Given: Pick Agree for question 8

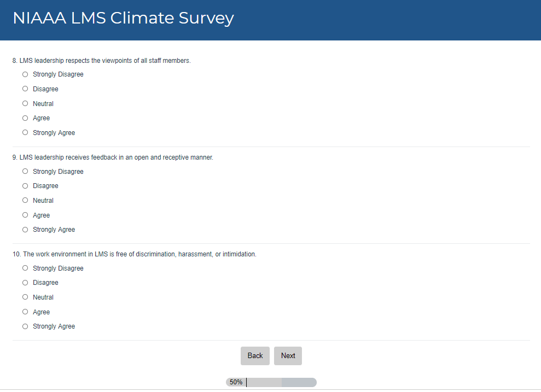Looking at the screenshot, I should click(25, 118).
